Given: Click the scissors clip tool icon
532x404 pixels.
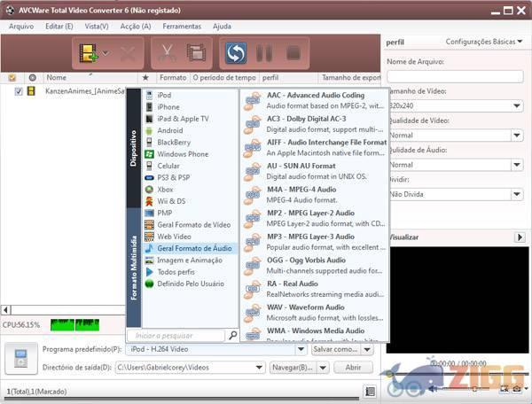Looking at the screenshot, I should [x=167, y=53].
